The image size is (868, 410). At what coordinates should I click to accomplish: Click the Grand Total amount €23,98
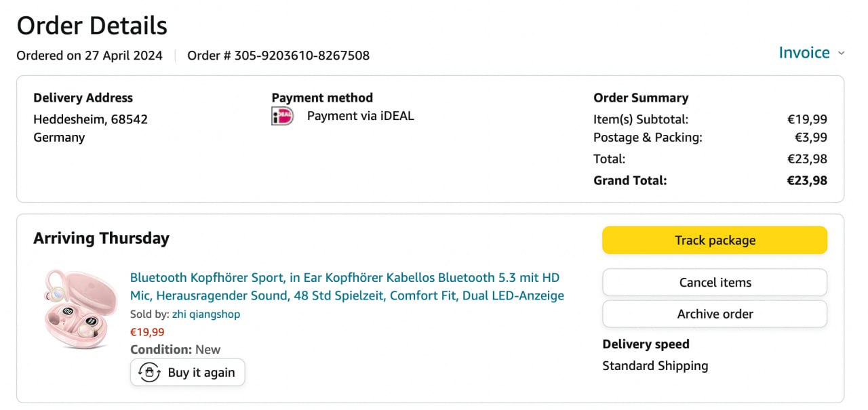[806, 180]
